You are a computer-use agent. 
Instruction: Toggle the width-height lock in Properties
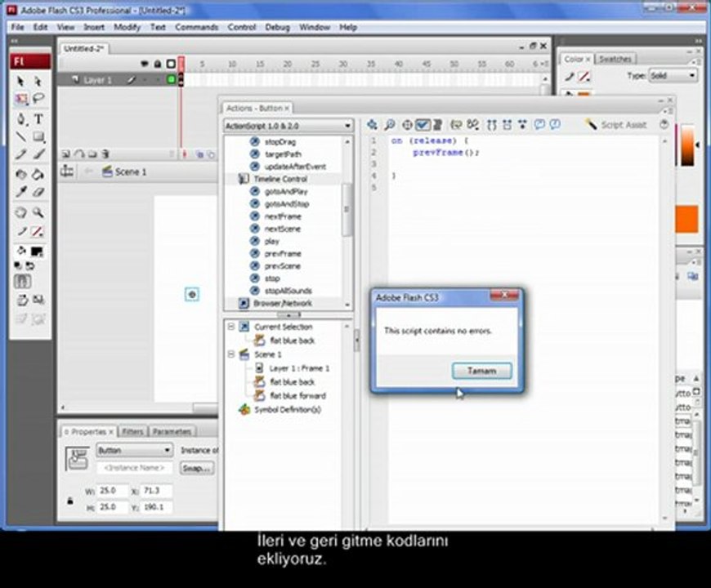70,501
